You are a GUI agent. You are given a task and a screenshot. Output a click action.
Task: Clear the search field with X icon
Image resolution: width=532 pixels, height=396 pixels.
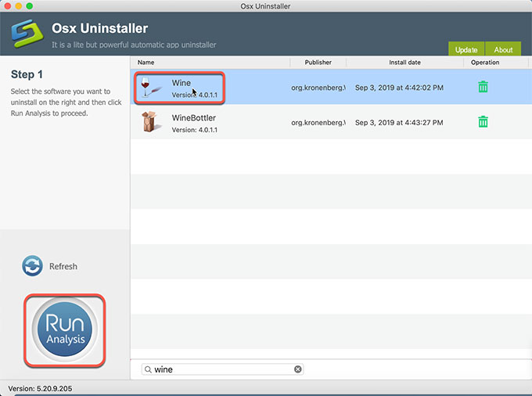298,369
